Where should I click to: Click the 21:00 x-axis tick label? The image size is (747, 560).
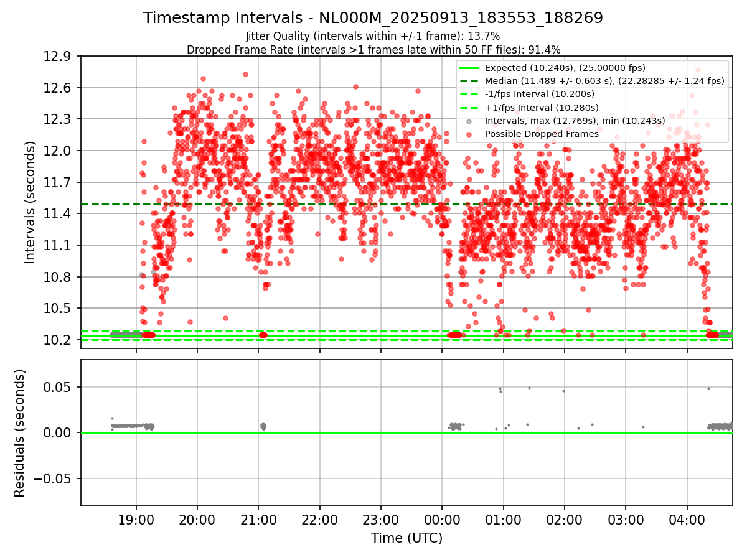(x=258, y=520)
